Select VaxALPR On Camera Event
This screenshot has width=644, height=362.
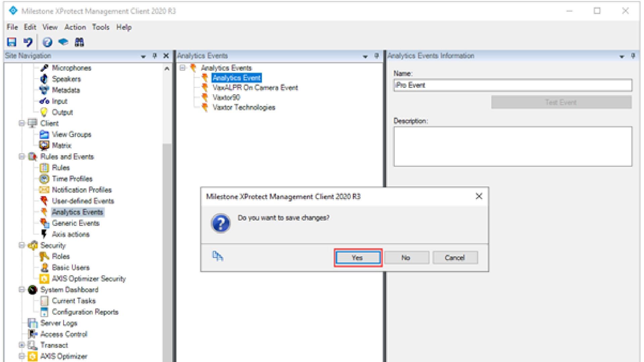tap(255, 88)
